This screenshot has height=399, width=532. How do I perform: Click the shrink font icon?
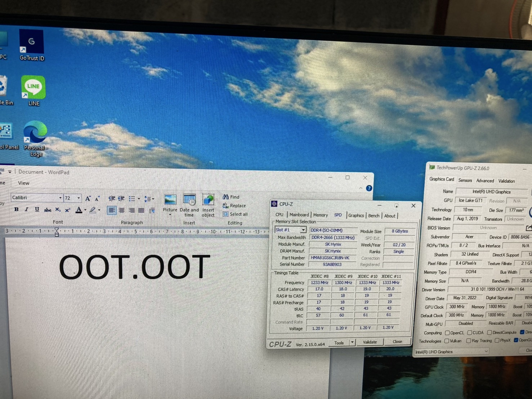(97, 198)
